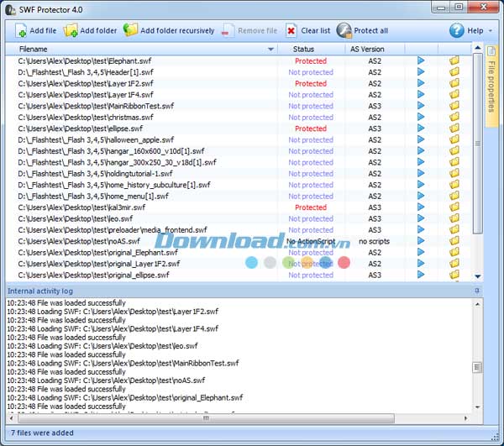Select the MainRibbonTest.swf file row

tap(82, 106)
